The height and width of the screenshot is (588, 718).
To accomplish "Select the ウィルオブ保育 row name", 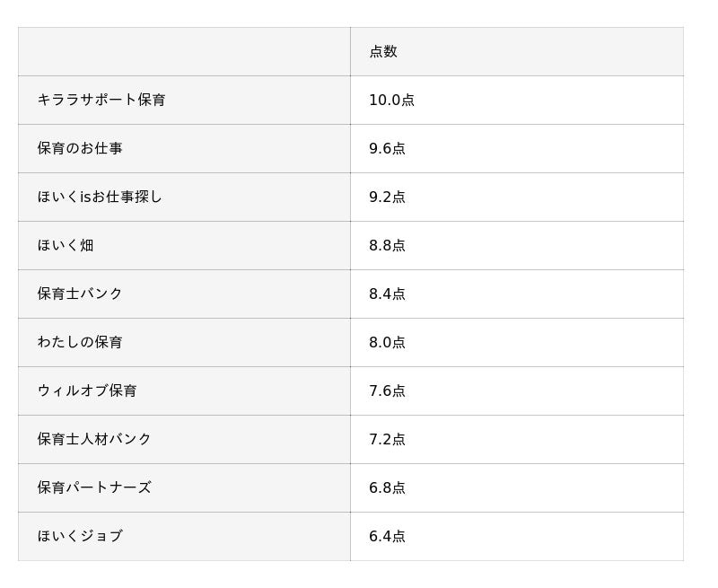I will pos(87,391).
